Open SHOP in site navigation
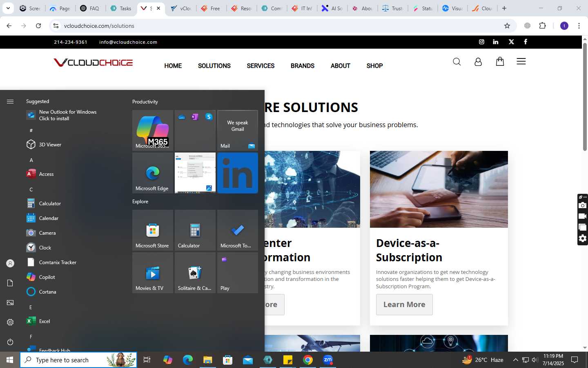The image size is (588, 368). 374,66
